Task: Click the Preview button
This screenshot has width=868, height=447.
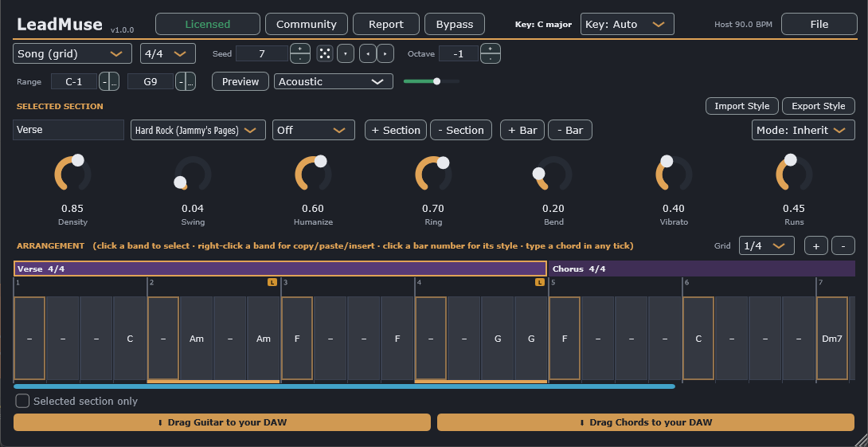Action: pyautogui.click(x=240, y=81)
